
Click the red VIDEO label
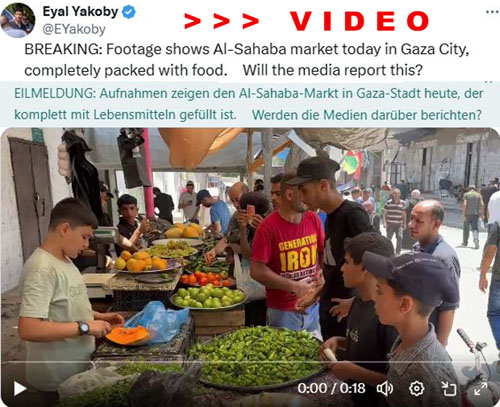pyautogui.click(x=359, y=21)
